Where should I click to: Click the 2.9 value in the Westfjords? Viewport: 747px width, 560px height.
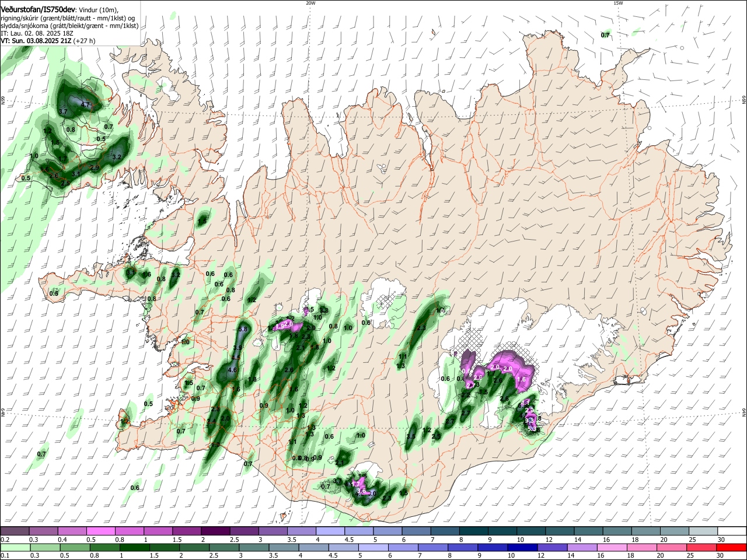[95, 168]
